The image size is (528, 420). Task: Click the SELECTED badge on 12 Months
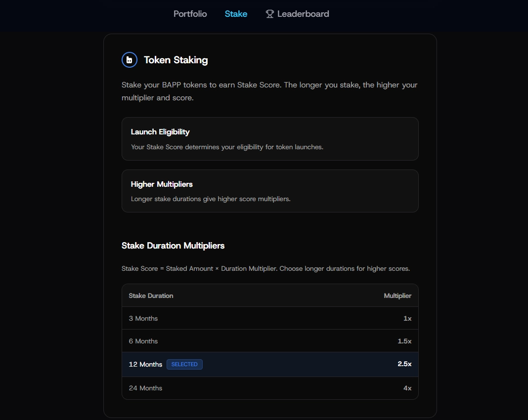(184, 364)
